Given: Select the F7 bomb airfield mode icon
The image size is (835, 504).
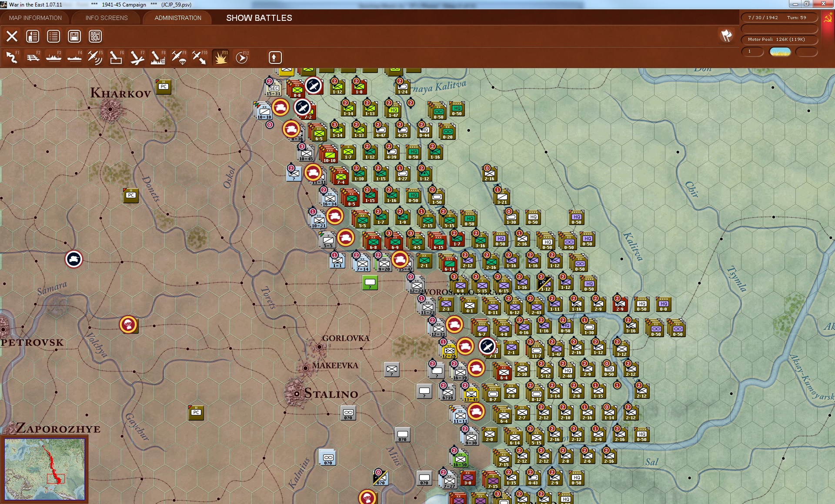Looking at the screenshot, I should click(137, 57).
